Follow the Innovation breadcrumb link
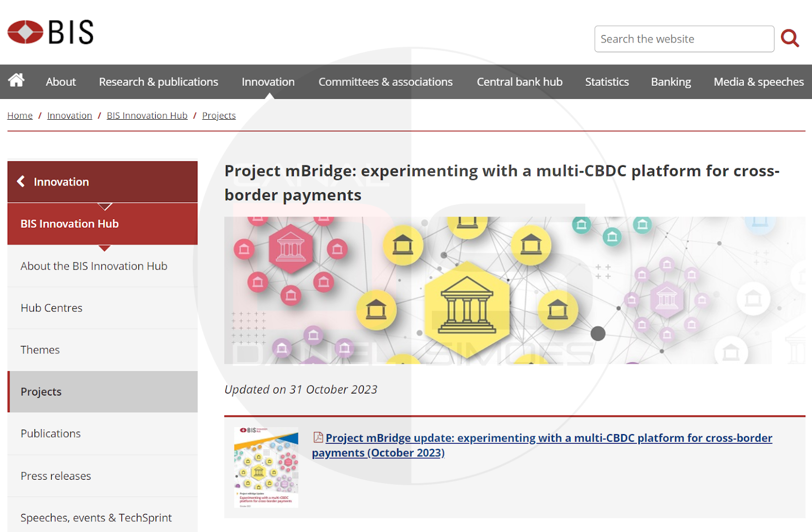 pos(70,116)
